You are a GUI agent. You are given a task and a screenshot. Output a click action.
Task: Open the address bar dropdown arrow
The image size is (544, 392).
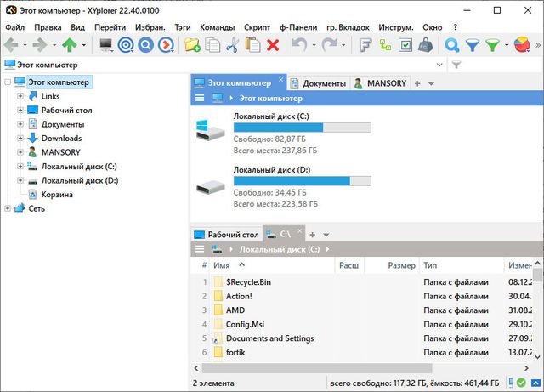[441, 65]
